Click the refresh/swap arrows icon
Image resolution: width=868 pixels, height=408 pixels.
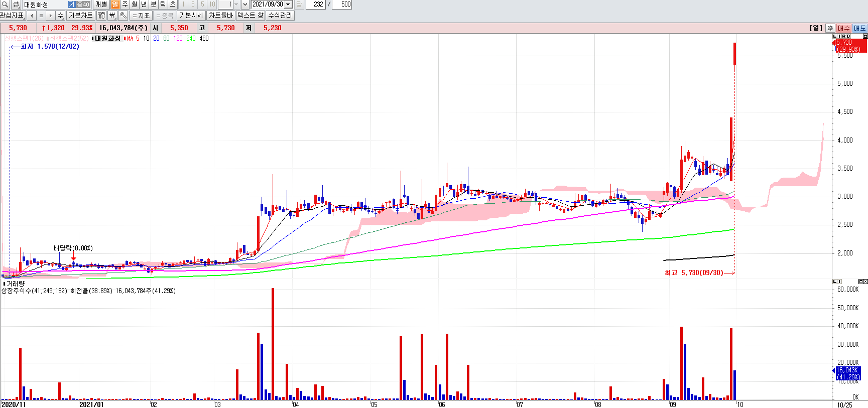(16, 5)
